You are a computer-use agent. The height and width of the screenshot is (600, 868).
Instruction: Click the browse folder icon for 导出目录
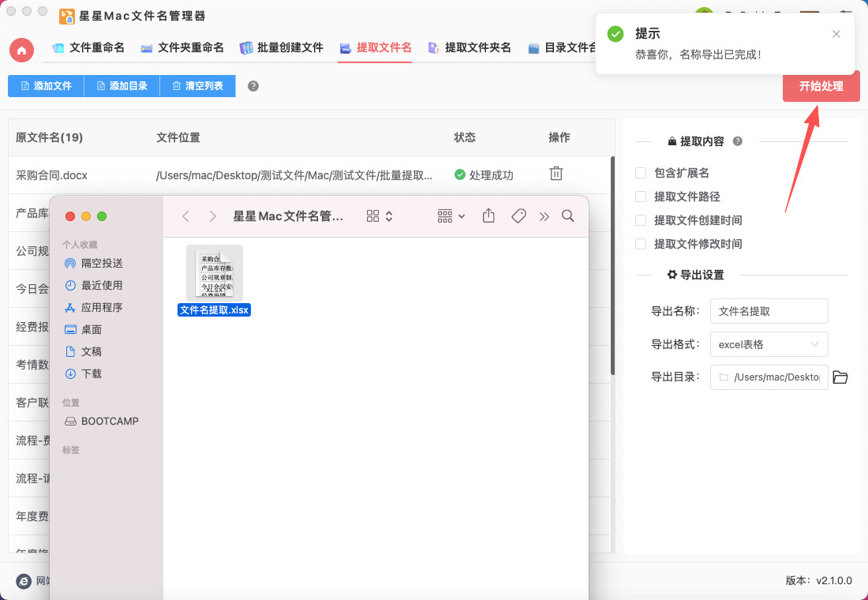pyautogui.click(x=840, y=377)
